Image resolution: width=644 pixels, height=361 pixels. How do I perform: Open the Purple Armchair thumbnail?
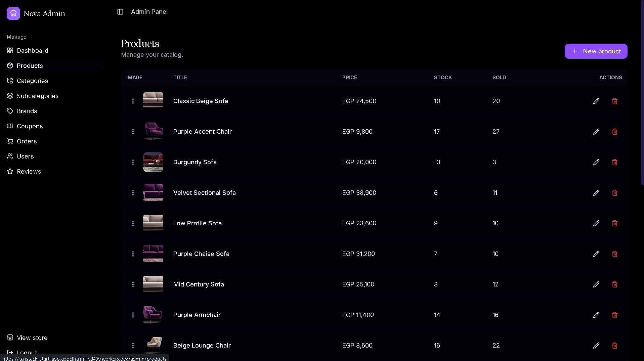click(153, 315)
